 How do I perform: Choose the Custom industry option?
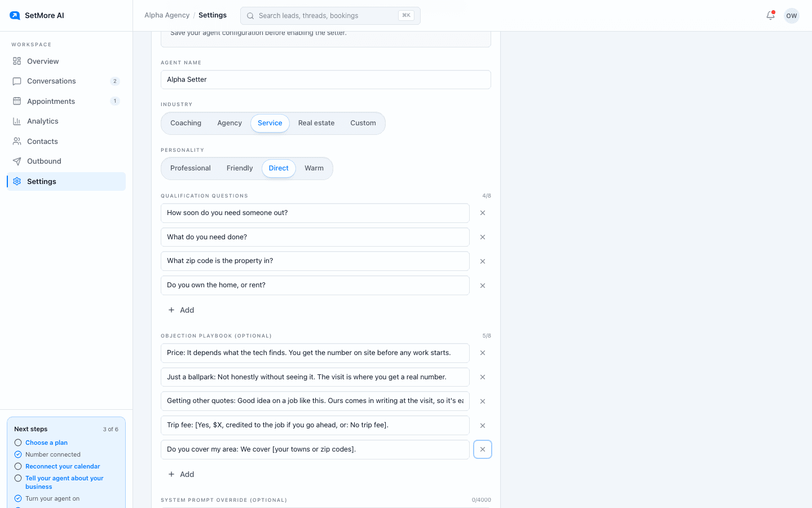coord(363,123)
